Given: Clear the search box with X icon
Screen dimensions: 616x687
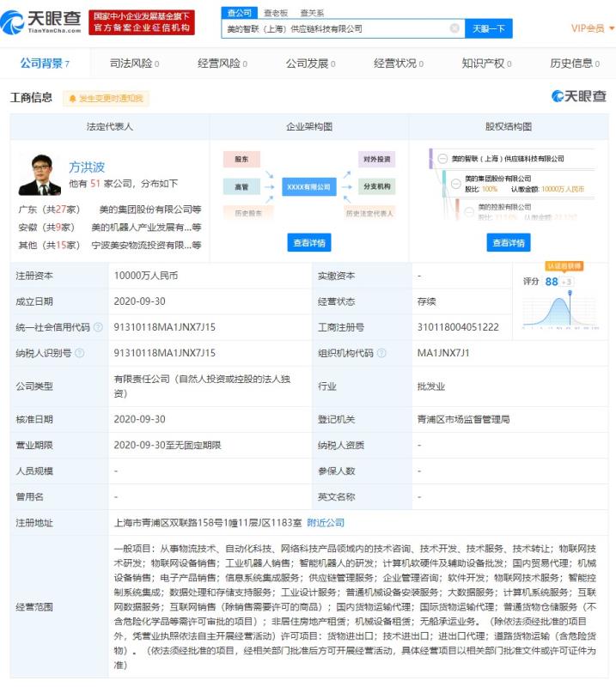Looking at the screenshot, I should (454, 28).
